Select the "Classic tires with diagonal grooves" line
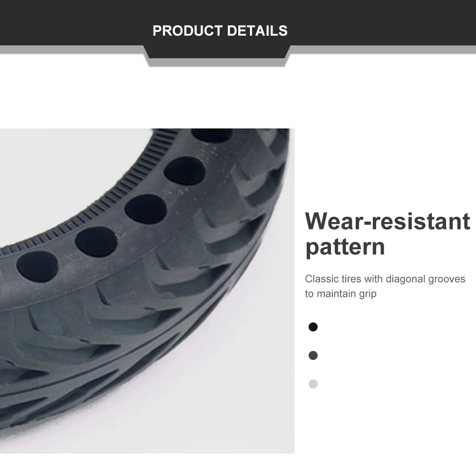This screenshot has height=476, width=476. coord(385,279)
